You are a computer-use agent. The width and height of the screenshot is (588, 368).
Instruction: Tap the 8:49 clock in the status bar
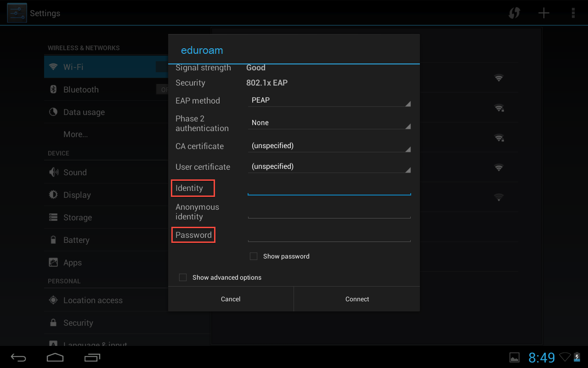pyautogui.click(x=542, y=357)
